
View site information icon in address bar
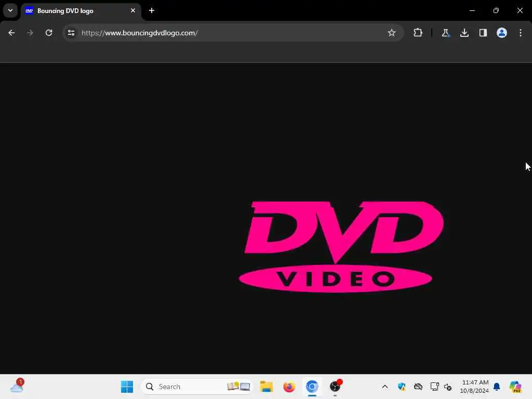(71, 33)
